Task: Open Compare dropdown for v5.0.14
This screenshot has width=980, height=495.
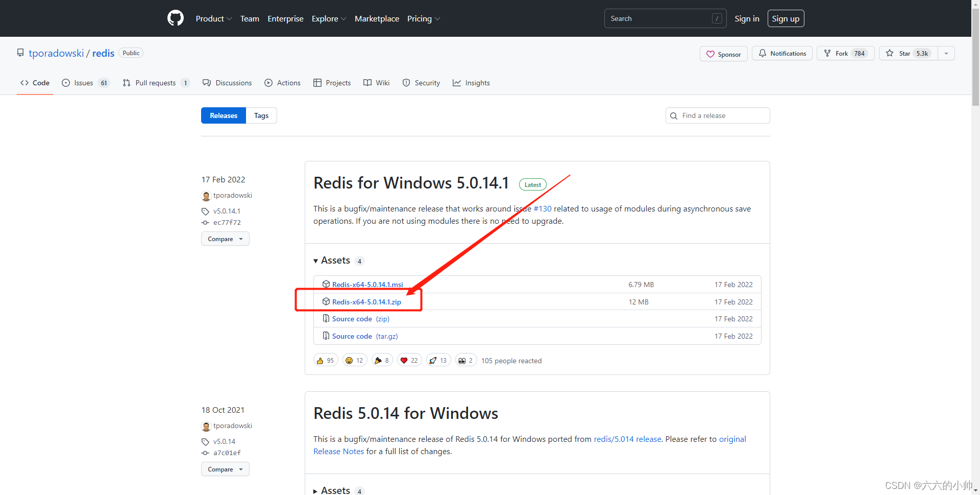Action: [x=225, y=469]
